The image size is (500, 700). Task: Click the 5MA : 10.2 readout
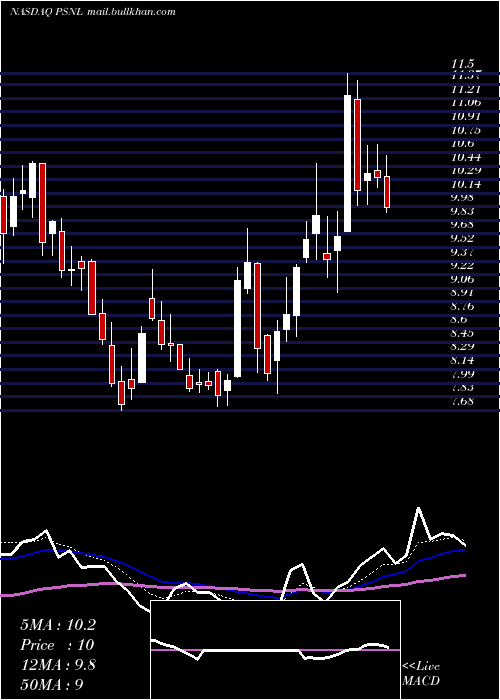click(x=58, y=625)
